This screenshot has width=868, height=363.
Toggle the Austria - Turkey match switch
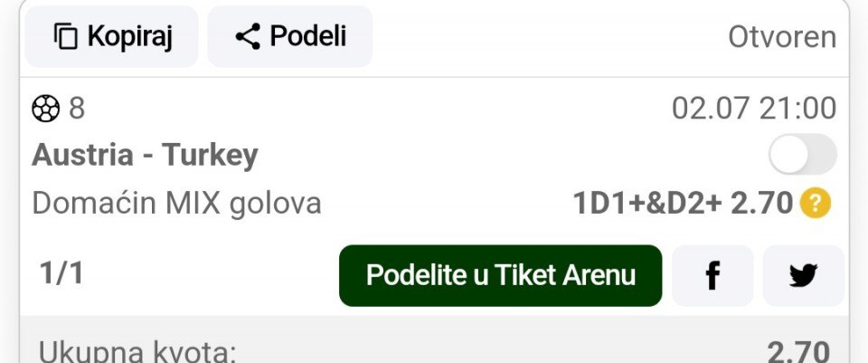[802, 155]
